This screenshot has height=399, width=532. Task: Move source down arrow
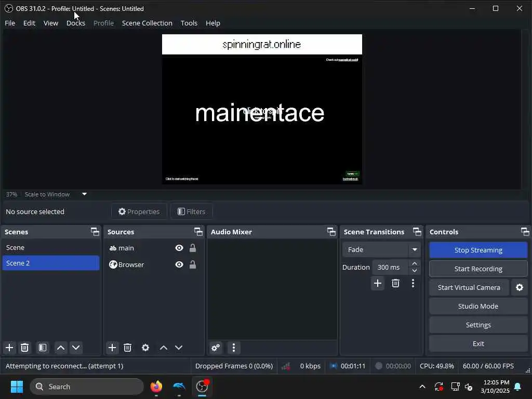point(179,348)
